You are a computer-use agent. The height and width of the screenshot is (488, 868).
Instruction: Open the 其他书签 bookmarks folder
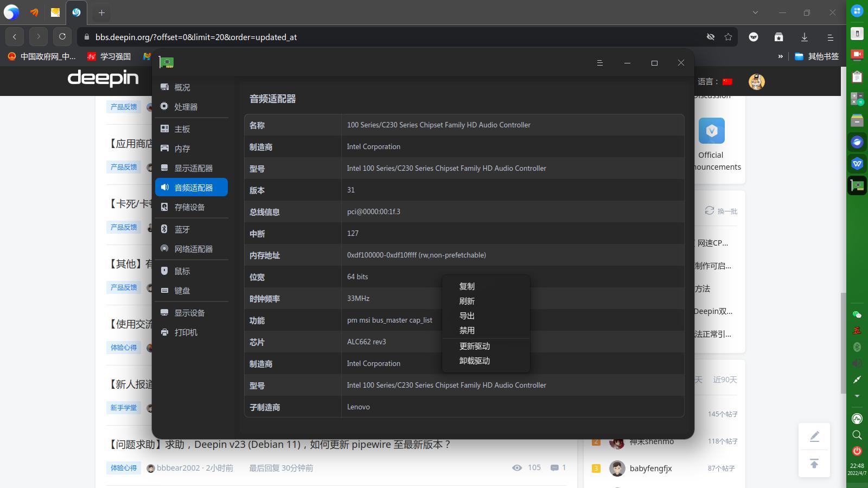coord(817,56)
